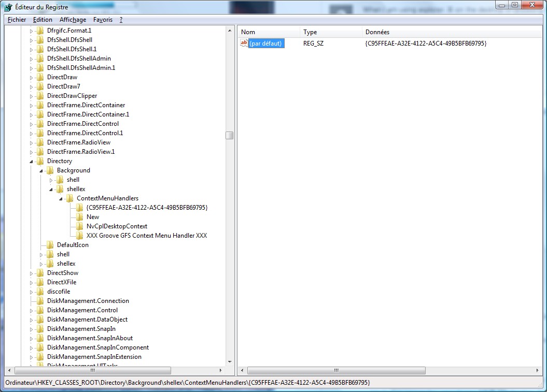
Task: Click the folder icon of DirectFrame.DirectContainer
Action: (x=40, y=105)
